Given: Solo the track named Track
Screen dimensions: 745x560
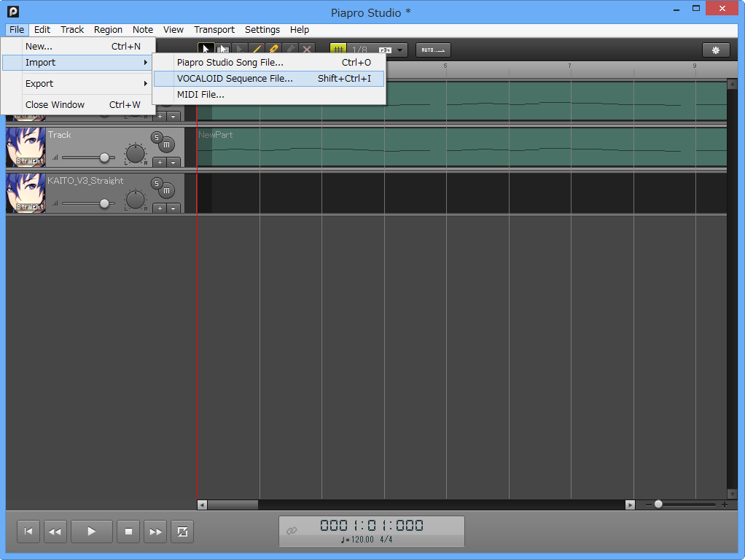Looking at the screenshot, I should coord(157,137).
